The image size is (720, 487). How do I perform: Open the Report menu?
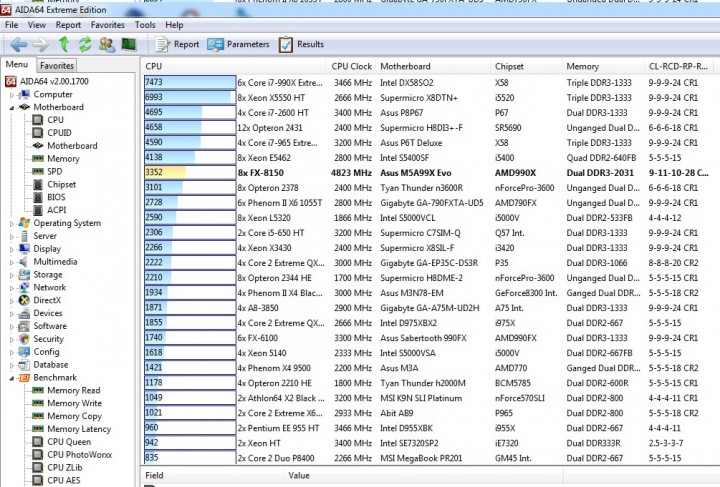pyautogui.click(x=68, y=25)
